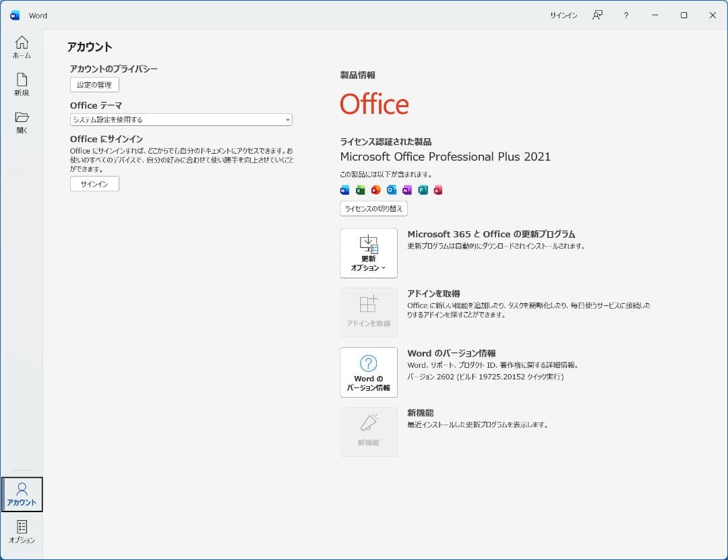
Task: Click 'Microsoft Office Professional Plus 2021' text
Action: tap(446, 157)
